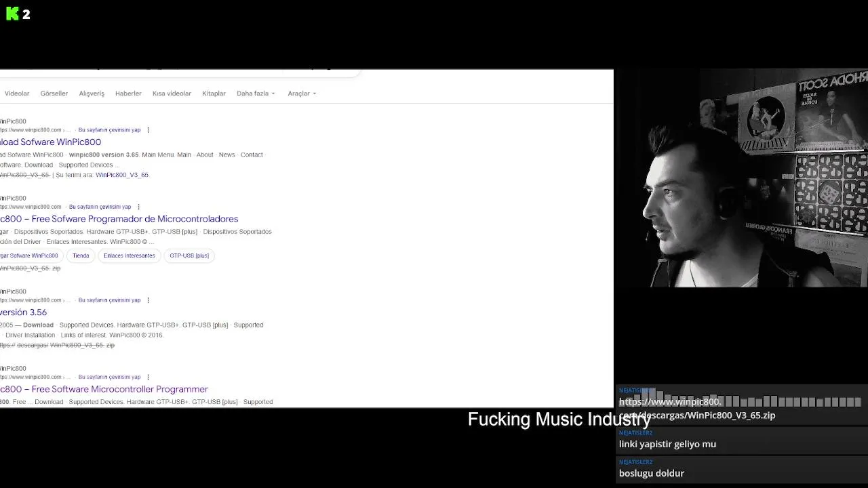Viewport: 868px width, 488px height.
Task: Click the NEJATISLER2 username above "boslugu doldur"
Action: [635, 462]
